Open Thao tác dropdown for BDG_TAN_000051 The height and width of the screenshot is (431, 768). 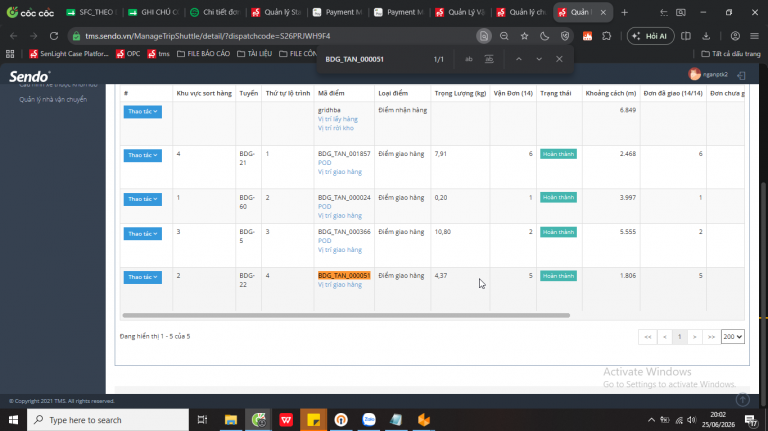143,277
